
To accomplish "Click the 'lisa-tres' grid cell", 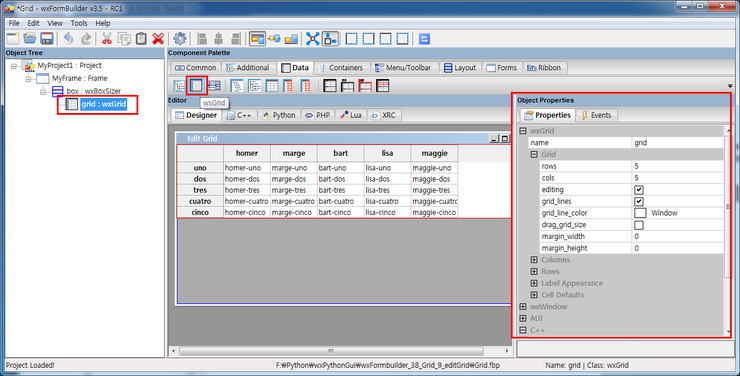I will tap(387, 190).
